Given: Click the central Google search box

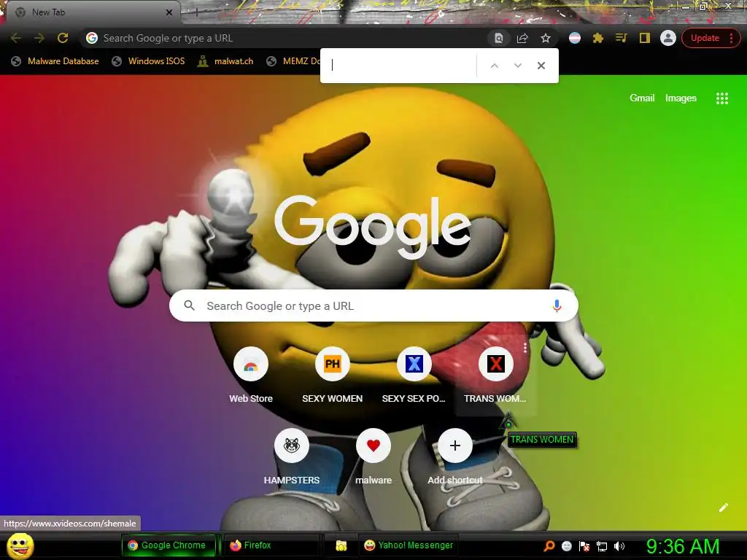Looking at the screenshot, I should coord(373,306).
